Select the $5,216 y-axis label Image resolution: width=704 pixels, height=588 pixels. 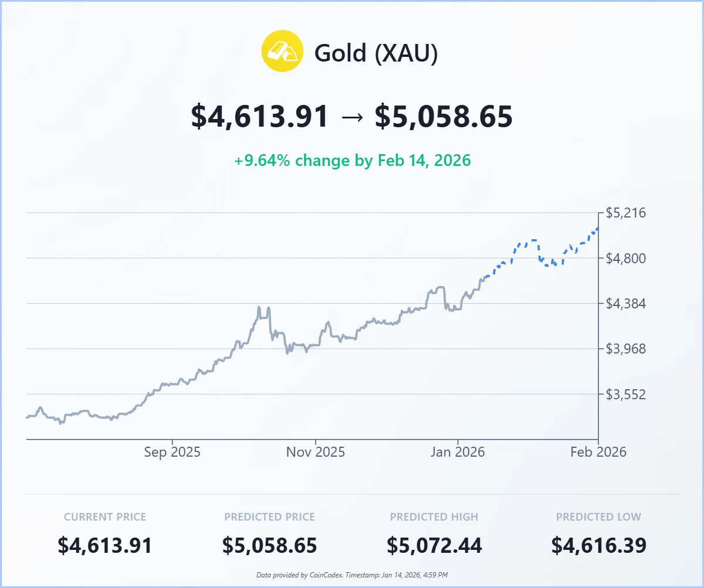click(x=625, y=213)
